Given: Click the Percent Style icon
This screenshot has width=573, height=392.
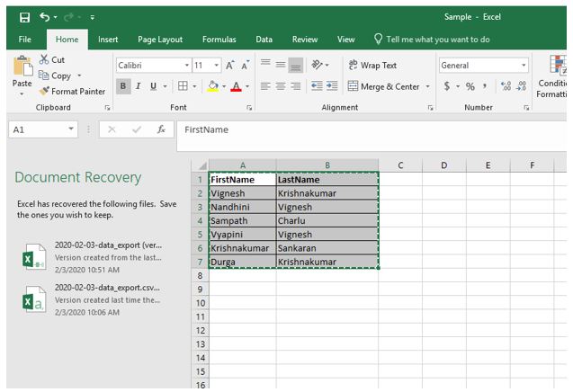Looking at the screenshot, I should coord(470,86).
